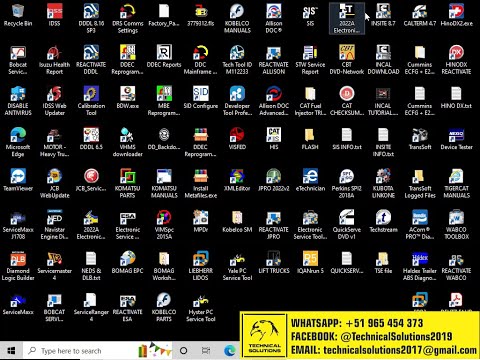Open Kobelco SM folder icon
The width and height of the screenshot is (480, 360).
click(237, 222)
